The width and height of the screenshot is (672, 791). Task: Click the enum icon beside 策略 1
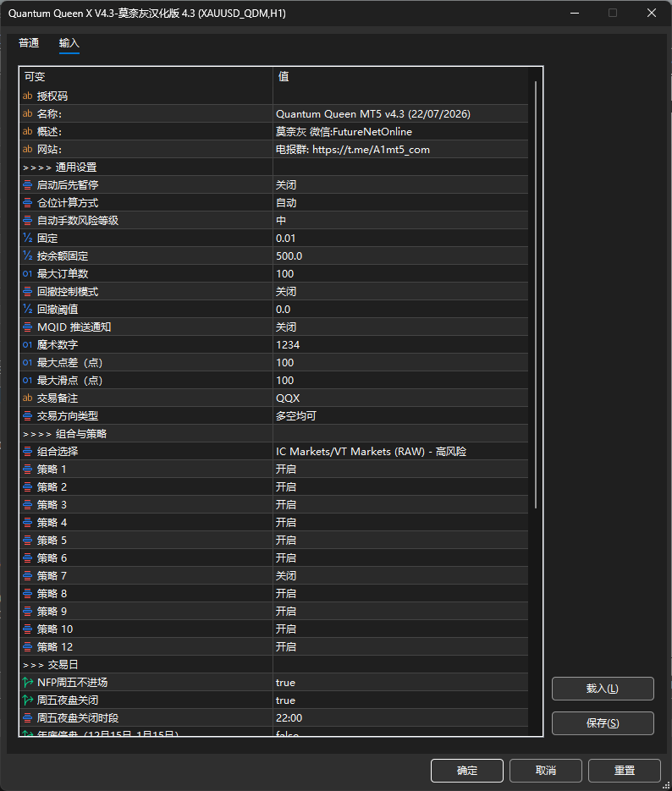click(x=28, y=470)
